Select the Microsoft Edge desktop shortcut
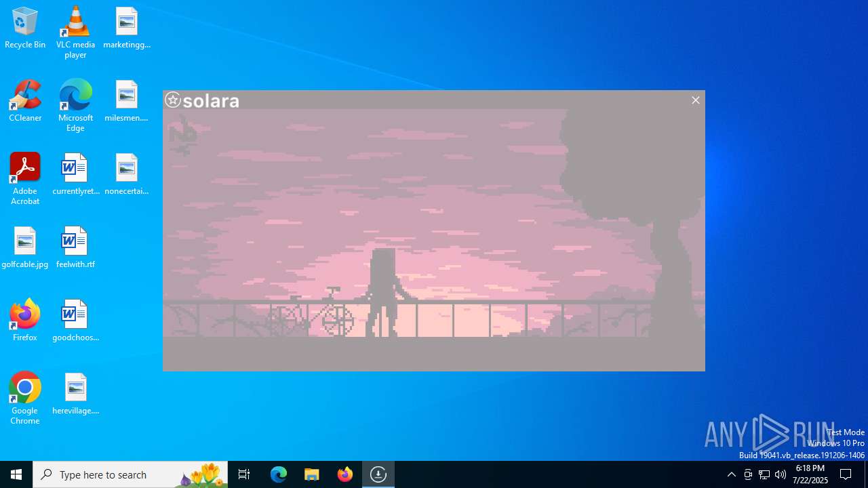The width and height of the screenshot is (868, 488). [x=75, y=106]
